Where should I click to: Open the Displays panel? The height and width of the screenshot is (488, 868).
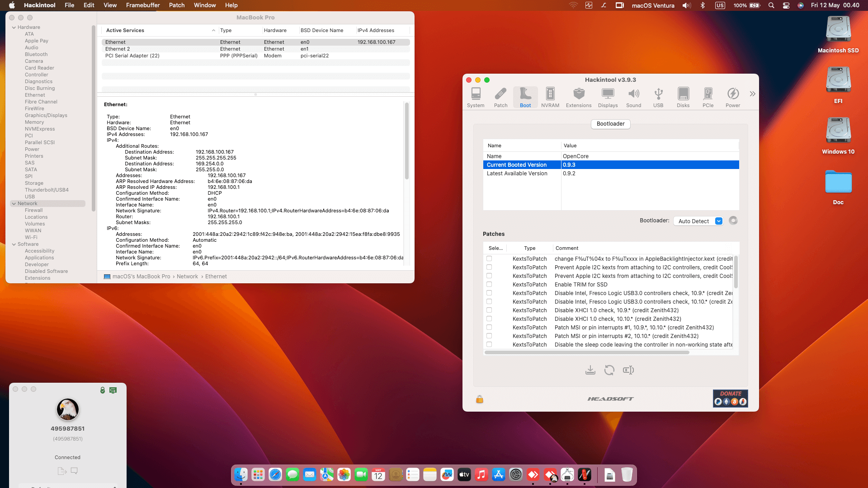coord(608,96)
